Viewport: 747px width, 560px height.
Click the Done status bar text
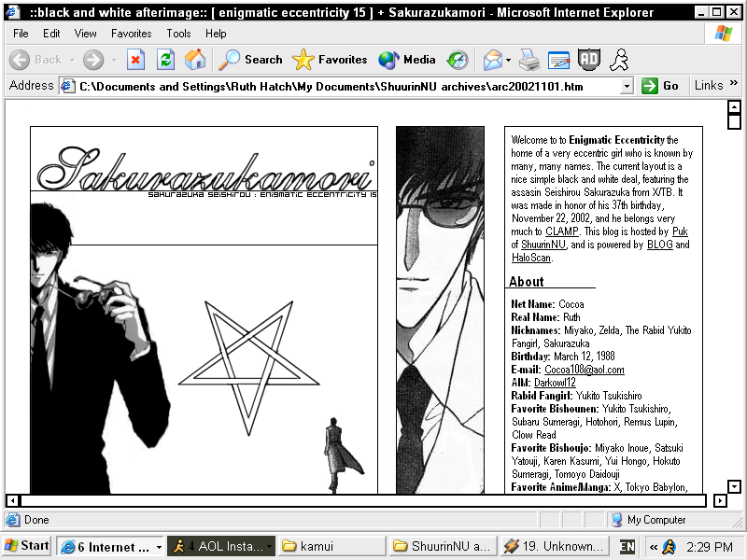(36, 520)
